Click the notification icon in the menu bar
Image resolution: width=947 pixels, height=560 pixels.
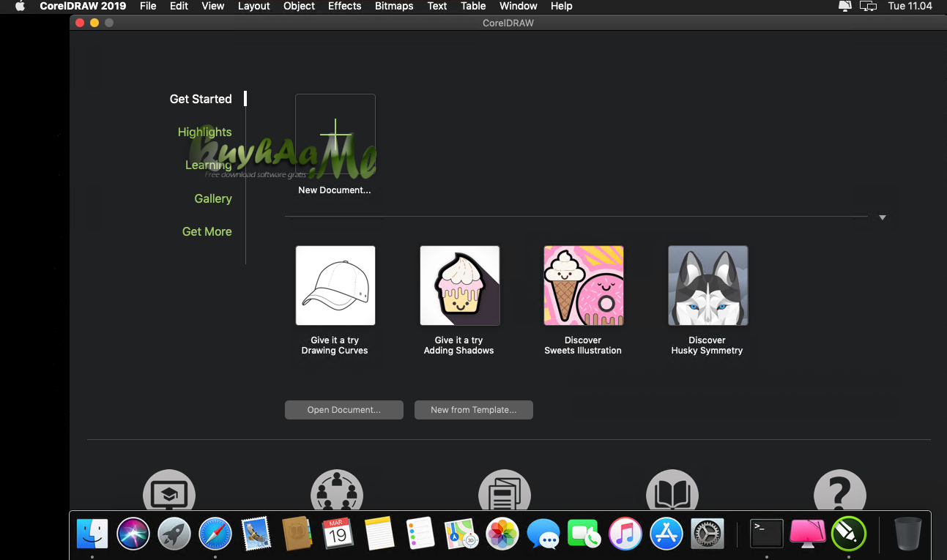844,6
